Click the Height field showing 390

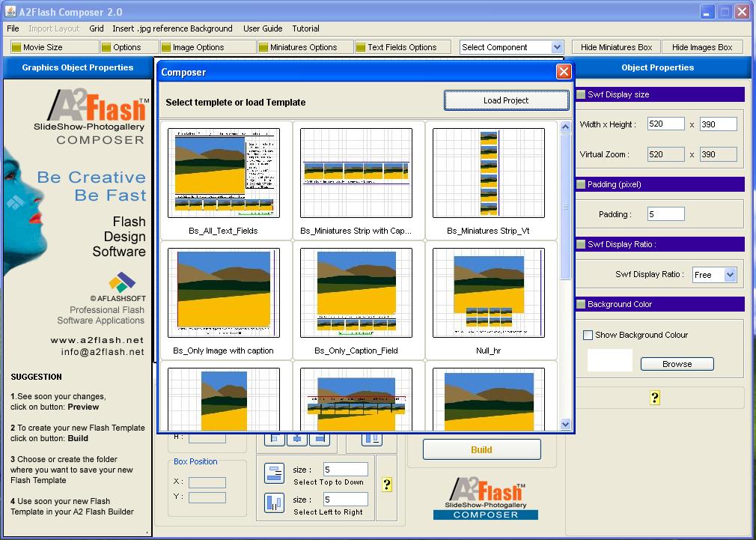click(x=719, y=124)
